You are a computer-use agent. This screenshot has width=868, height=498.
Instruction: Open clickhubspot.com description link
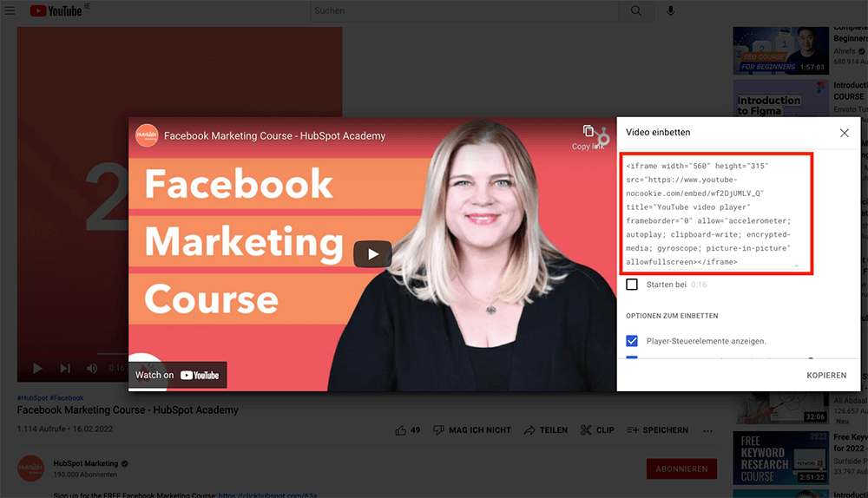268,495
